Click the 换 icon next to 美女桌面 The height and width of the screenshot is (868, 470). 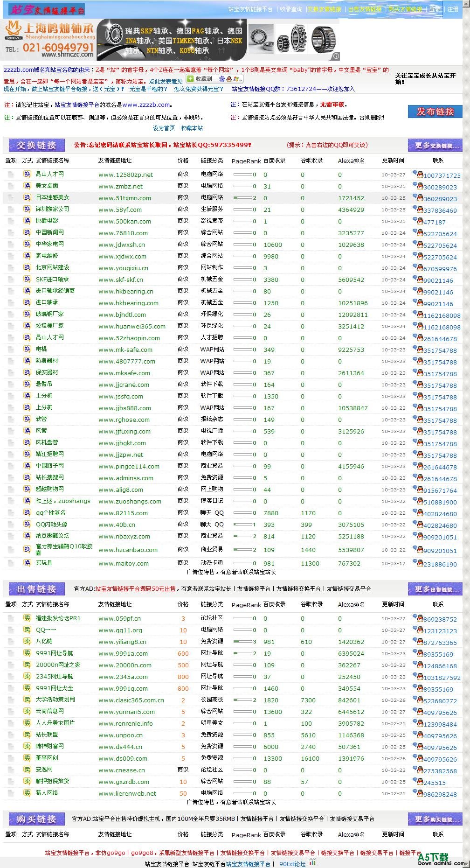coord(27,186)
